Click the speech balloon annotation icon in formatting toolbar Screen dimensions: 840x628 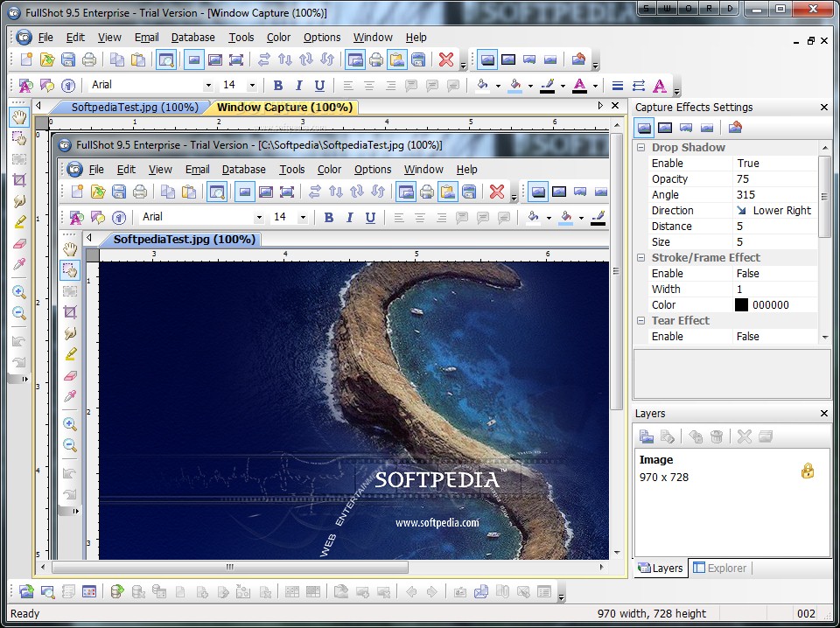tap(46, 85)
